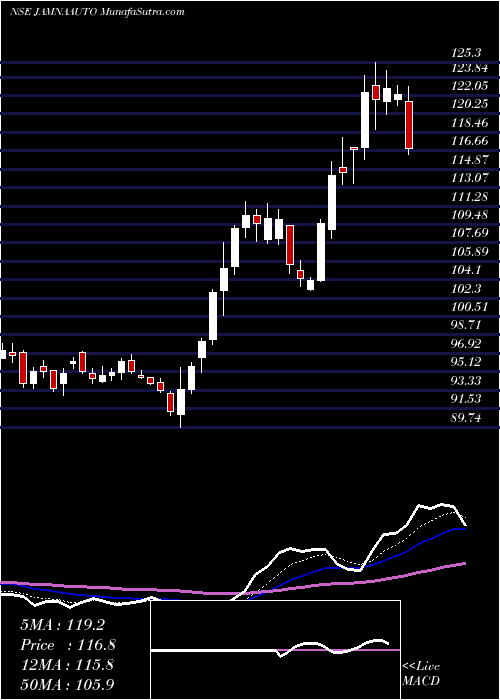Select the 113.07 price level label
Screen dimensions: 500x700
tap(470, 178)
